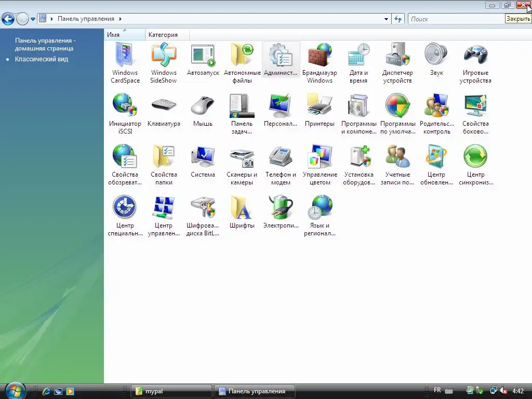Open Шрифты fonts folder
This screenshot has width=532, height=399.
[x=242, y=212]
